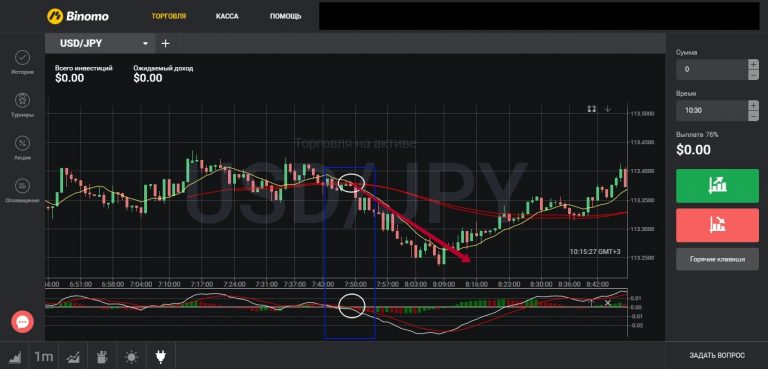Image resolution: width=768 pixels, height=369 pixels.
Task: Open the drawing tools icon in bottom toolbar
Action: 102,357
